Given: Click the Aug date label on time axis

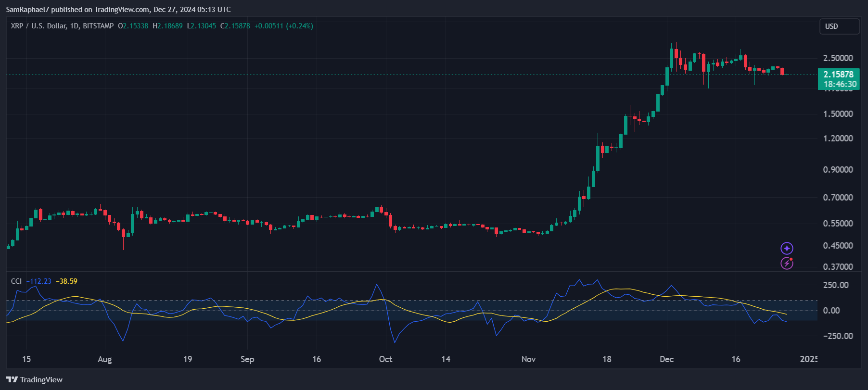Looking at the screenshot, I should tap(104, 359).
